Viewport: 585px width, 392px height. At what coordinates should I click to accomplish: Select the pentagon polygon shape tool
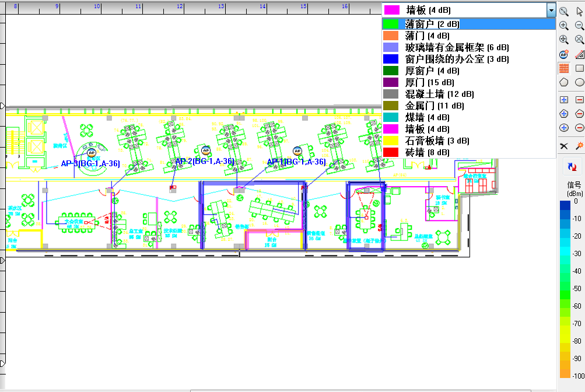click(x=564, y=82)
